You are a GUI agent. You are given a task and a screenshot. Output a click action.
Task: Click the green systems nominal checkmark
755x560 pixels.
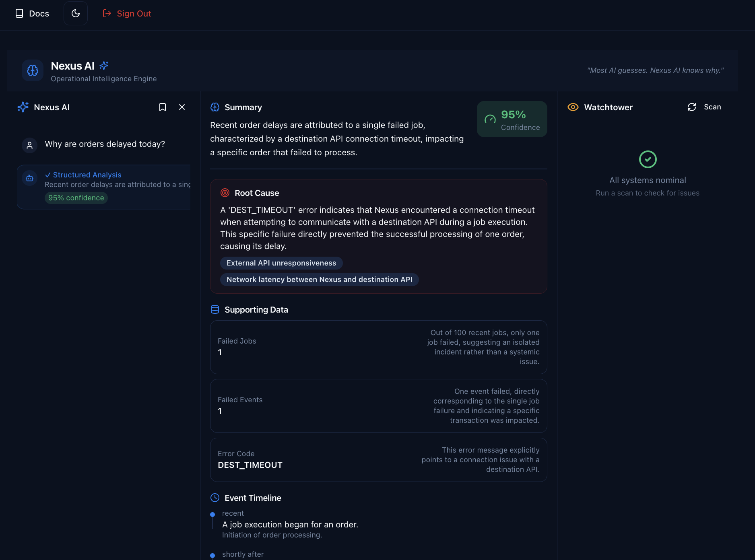click(x=647, y=159)
